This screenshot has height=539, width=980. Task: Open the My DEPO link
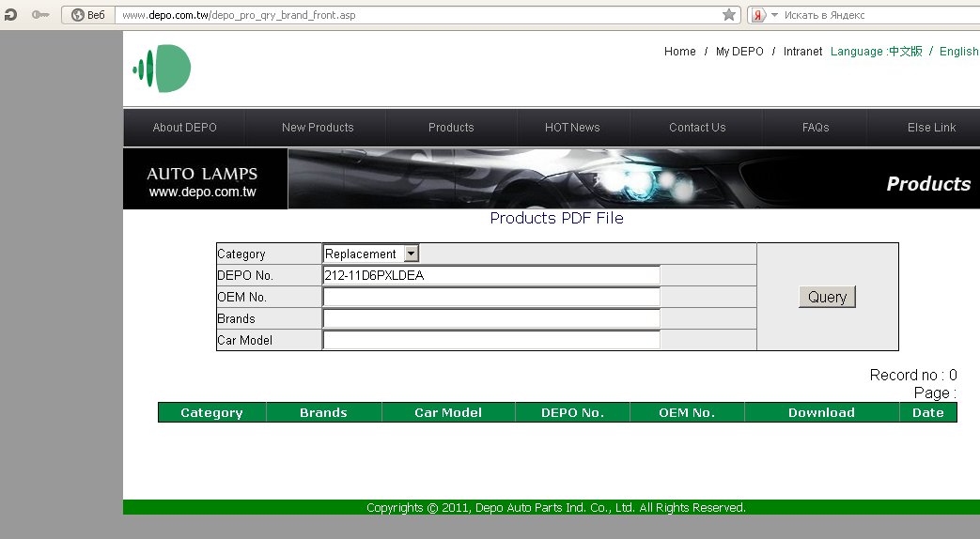pyautogui.click(x=739, y=52)
